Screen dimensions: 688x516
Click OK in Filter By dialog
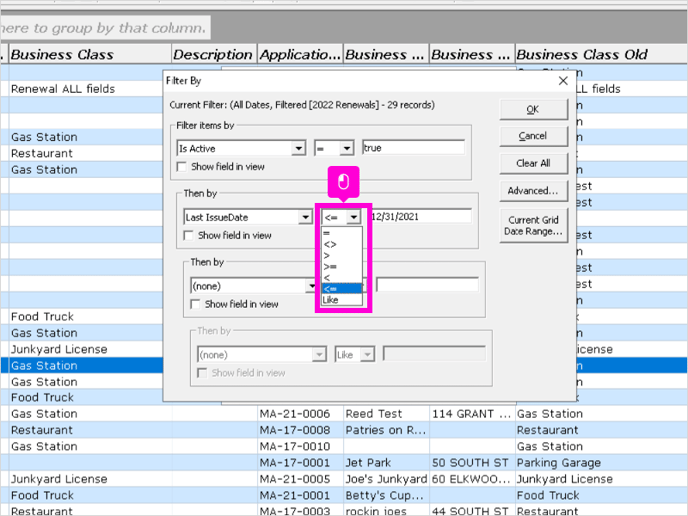(533, 110)
